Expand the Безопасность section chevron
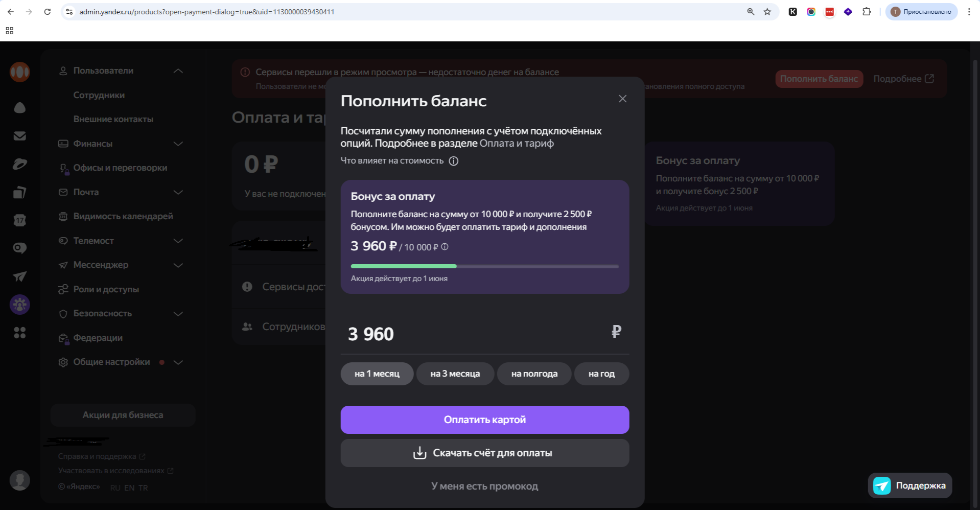Screen dimensions: 980x510 178,314
